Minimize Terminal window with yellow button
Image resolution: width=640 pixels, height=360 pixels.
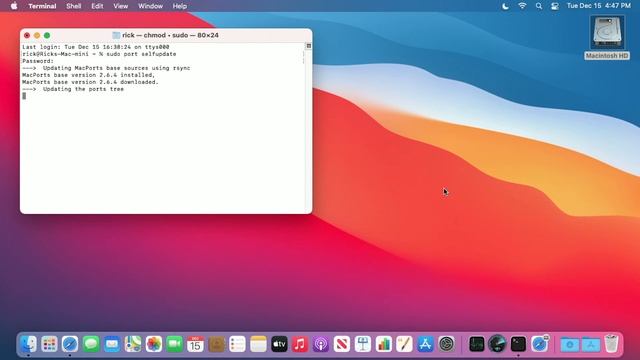37,36
